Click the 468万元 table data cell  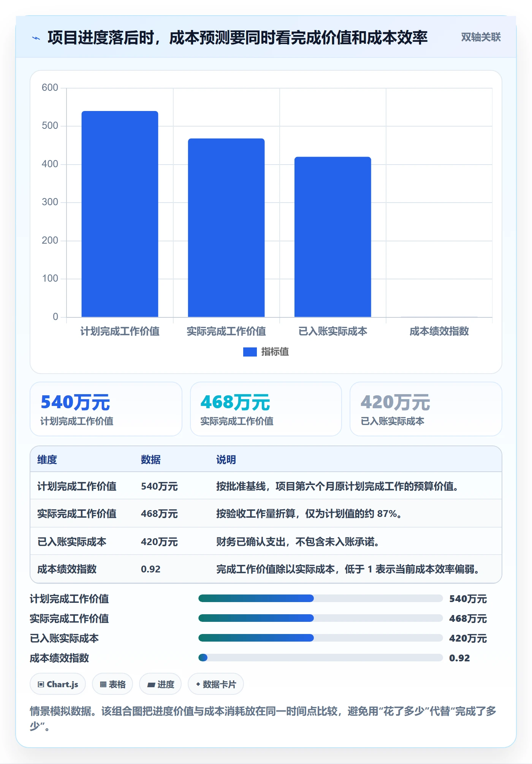coord(159,514)
